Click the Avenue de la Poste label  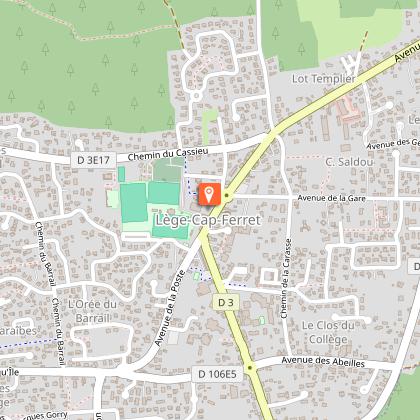(170, 308)
